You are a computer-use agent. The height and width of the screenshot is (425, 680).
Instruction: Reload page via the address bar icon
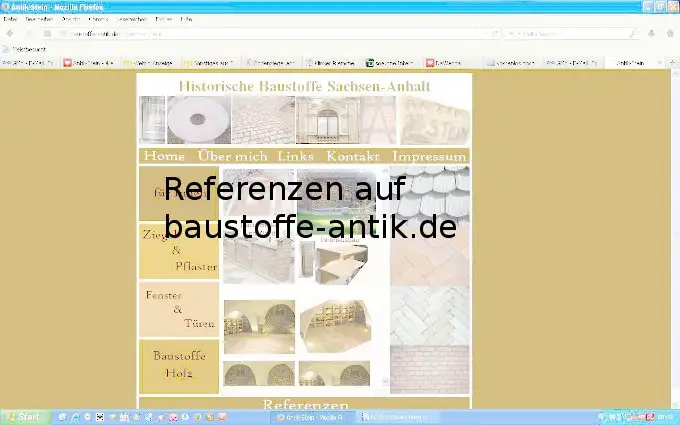(x=495, y=34)
